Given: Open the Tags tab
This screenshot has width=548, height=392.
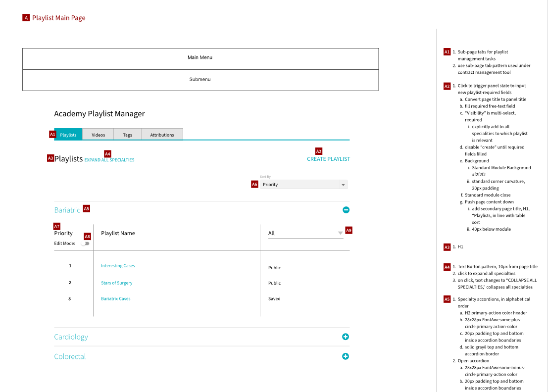Looking at the screenshot, I should pos(128,135).
